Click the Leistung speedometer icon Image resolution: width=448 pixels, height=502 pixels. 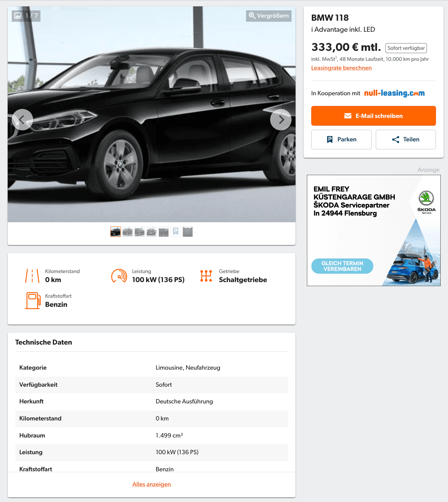click(x=119, y=276)
